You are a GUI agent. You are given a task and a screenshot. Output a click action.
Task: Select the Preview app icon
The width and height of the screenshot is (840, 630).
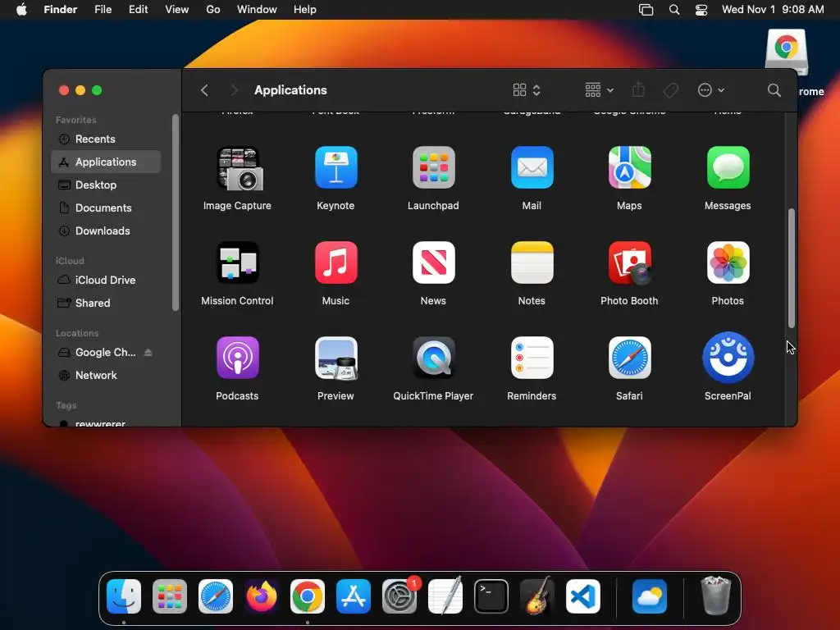pyautogui.click(x=336, y=358)
